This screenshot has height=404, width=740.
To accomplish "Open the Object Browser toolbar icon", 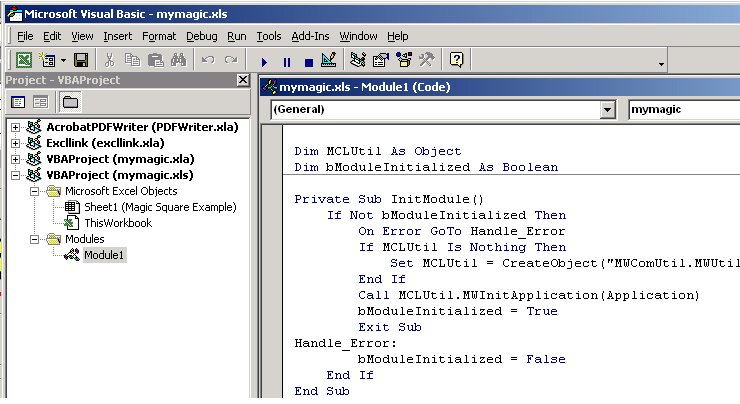I will click(404, 60).
